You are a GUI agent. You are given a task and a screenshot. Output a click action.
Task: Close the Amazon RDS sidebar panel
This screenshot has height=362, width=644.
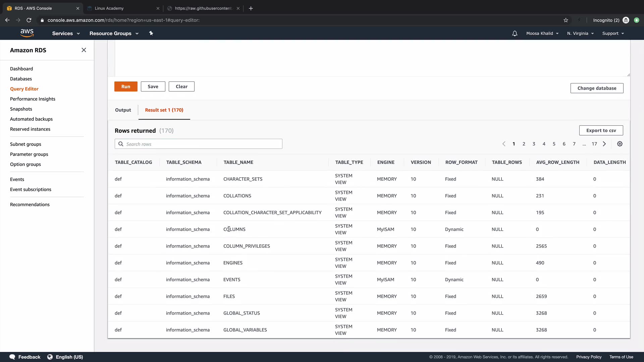[84, 50]
